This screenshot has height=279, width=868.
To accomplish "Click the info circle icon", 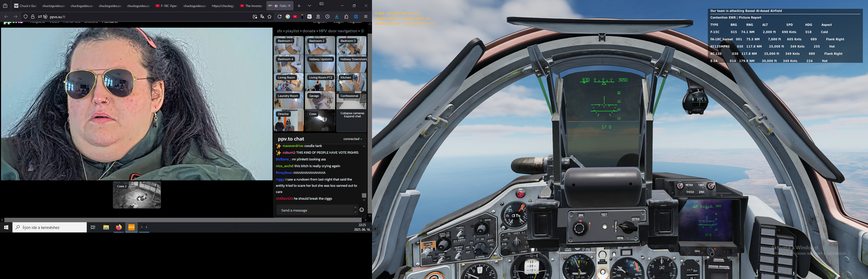I will (362, 31).
